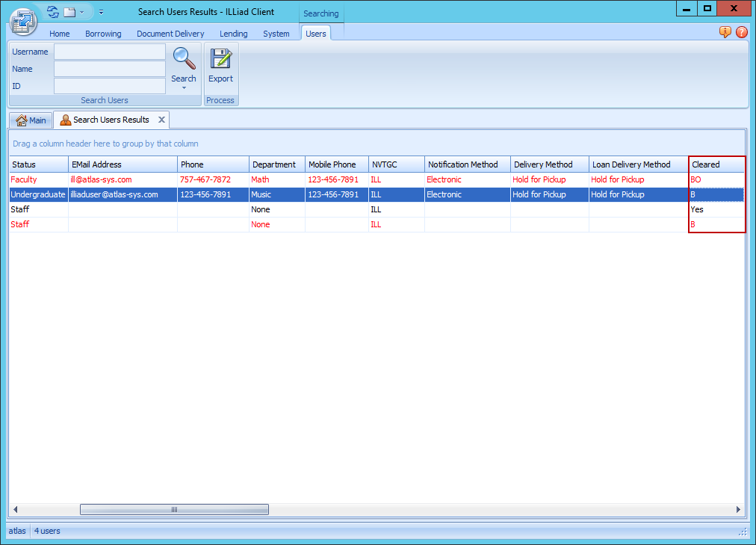Screen dimensions: 756x545
Task: Open the orange info speech bubble icon
Action: pyautogui.click(x=725, y=32)
